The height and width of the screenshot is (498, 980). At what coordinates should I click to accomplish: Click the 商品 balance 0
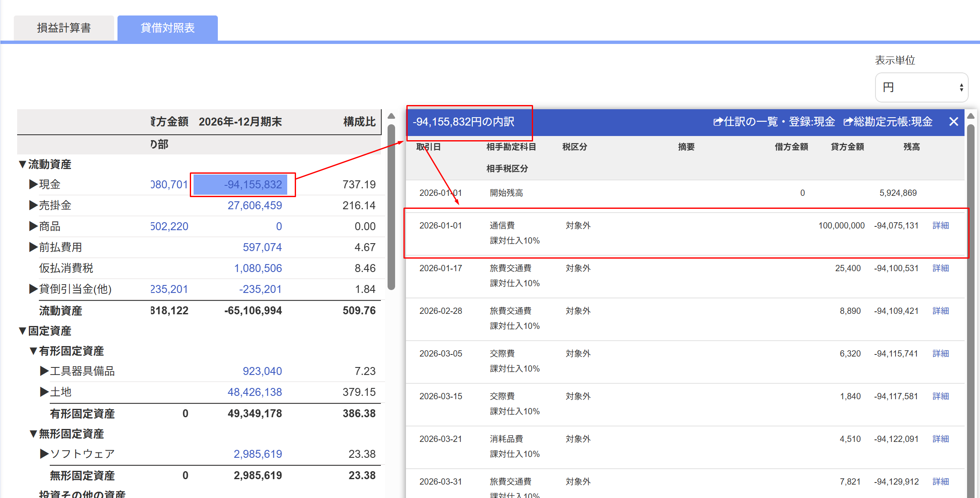click(279, 226)
